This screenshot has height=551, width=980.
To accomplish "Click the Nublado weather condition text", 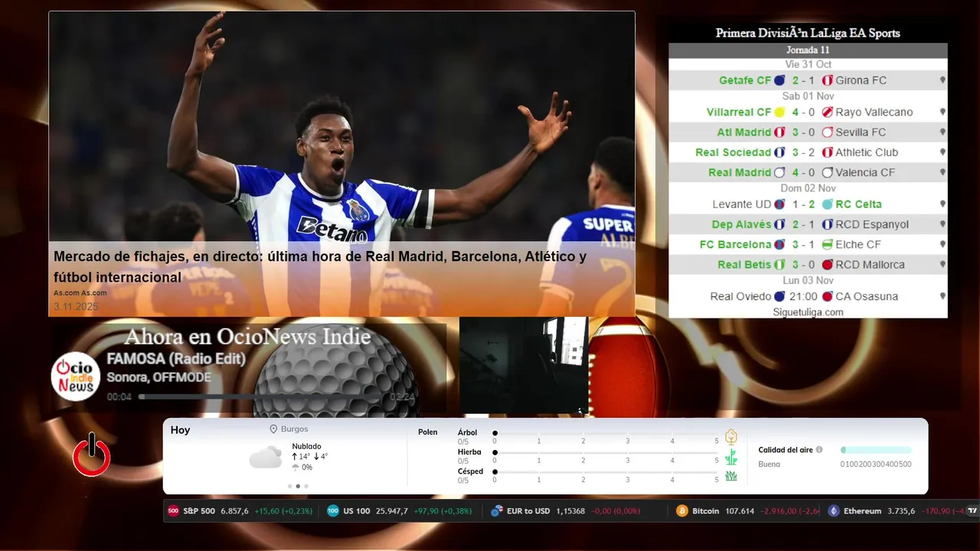I will 306,446.
